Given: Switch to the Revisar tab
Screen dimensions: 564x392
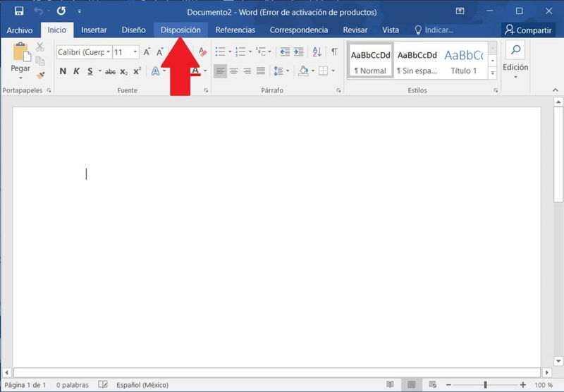Looking at the screenshot, I should [x=355, y=30].
